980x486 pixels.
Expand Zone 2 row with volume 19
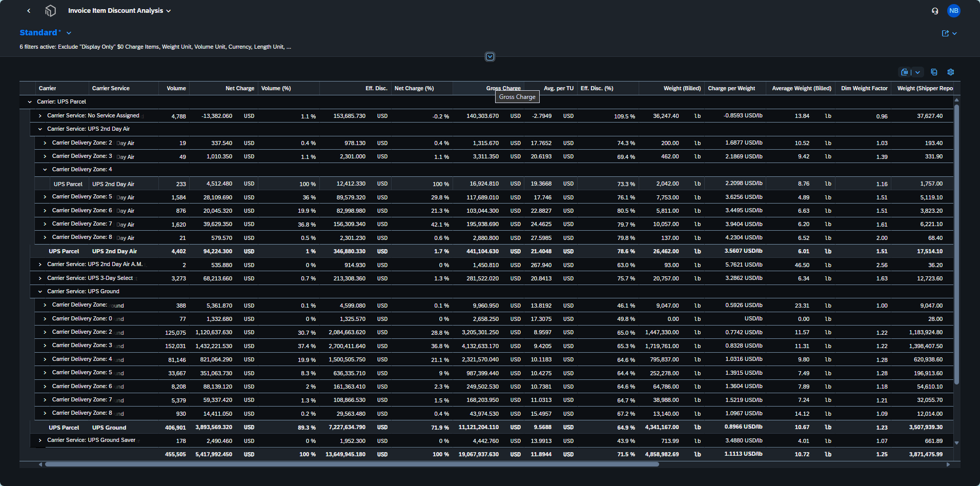tap(45, 143)
